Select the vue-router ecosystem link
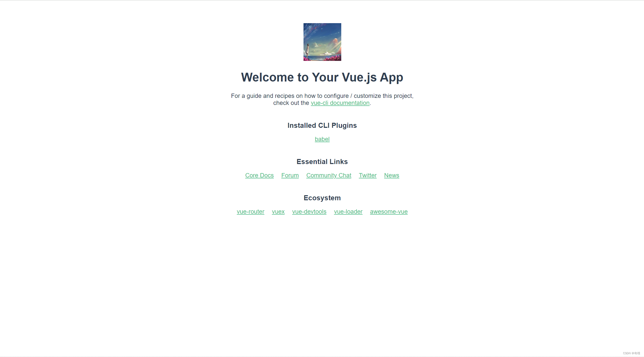Image resolution: width=644 pixels, height=357 pixels. coord(251,212)
